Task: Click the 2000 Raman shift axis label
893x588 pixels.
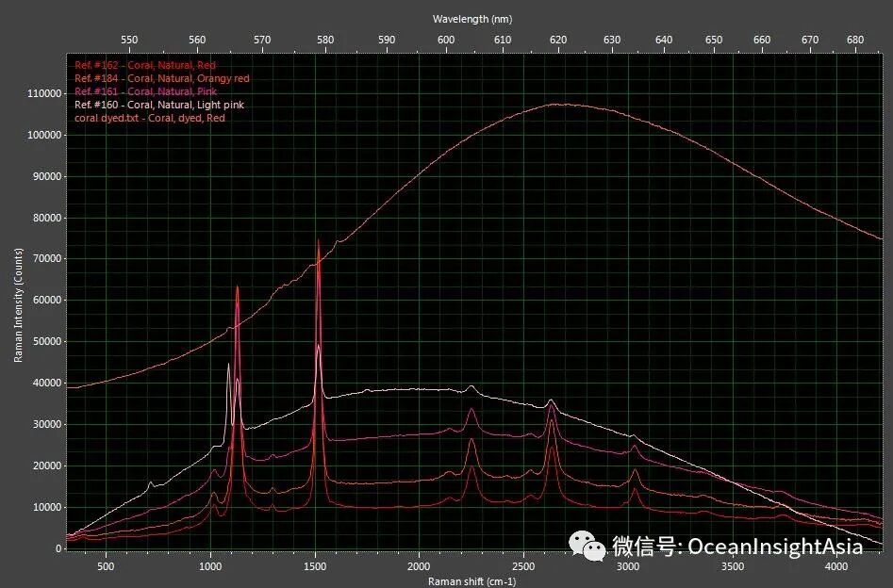Action: [x=420, y=566]
